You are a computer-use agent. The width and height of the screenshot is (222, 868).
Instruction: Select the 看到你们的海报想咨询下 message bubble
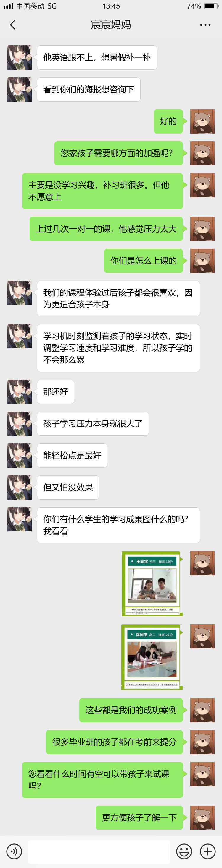89,90
